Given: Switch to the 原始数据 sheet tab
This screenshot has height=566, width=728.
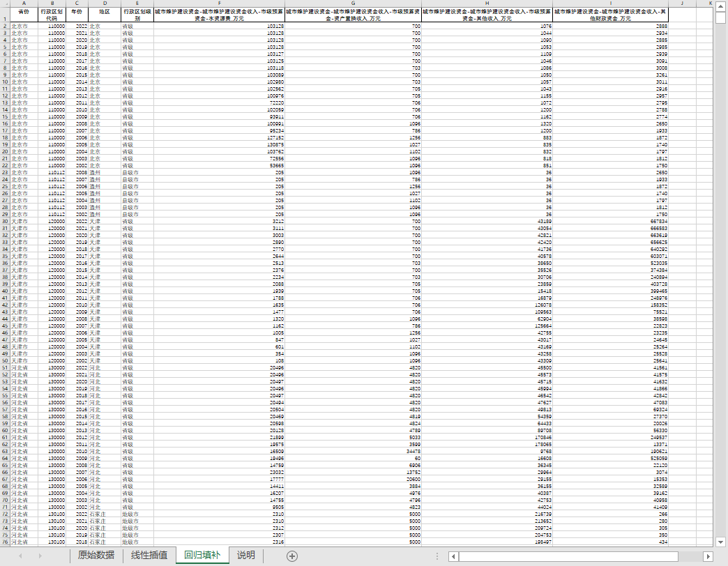Looking at the screenshot, I should pos(96,555).
